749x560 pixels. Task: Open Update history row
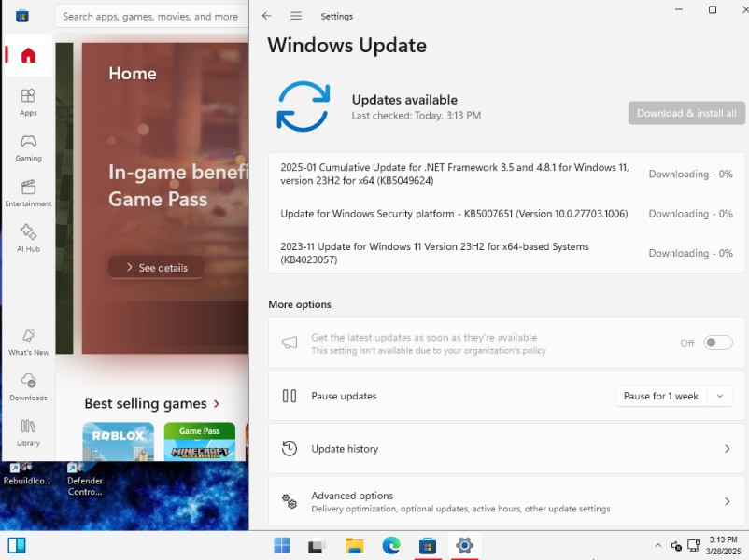506,449
